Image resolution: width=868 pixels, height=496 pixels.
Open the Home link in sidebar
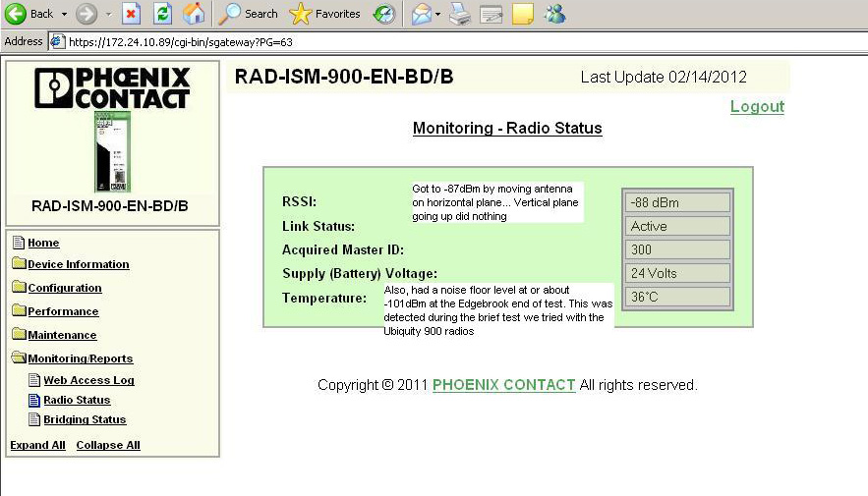coord(43,243)
